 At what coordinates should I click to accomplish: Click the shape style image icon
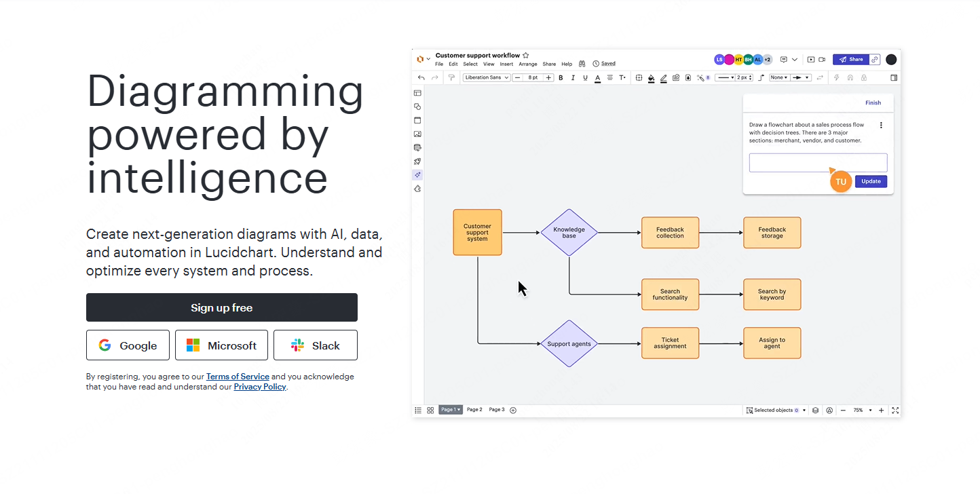coord(676,78)
